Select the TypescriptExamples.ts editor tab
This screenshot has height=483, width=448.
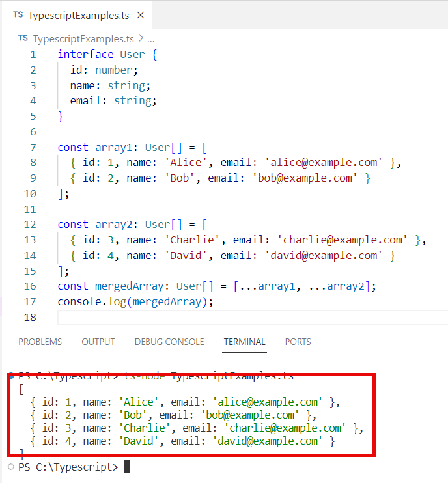click(77, 15)
